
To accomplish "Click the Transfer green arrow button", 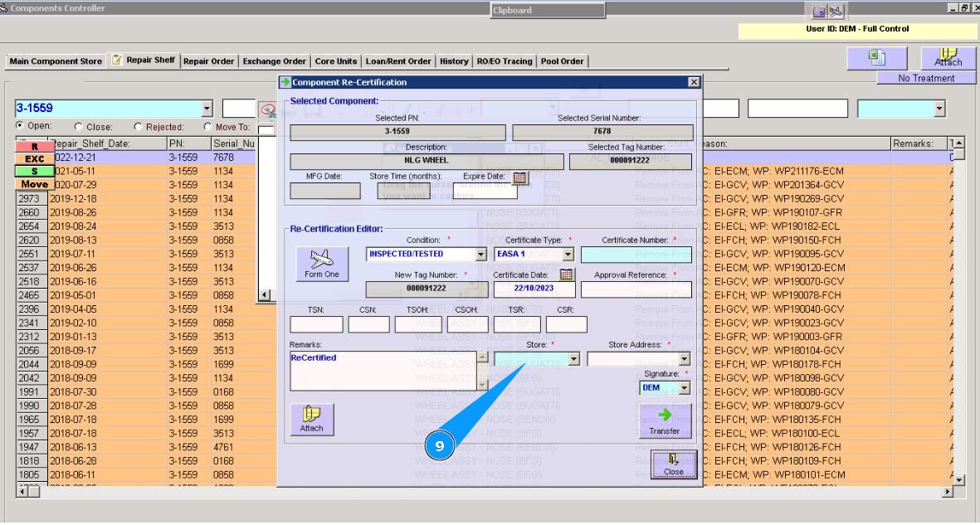I will pyautogui.click(x=665, y=420).
